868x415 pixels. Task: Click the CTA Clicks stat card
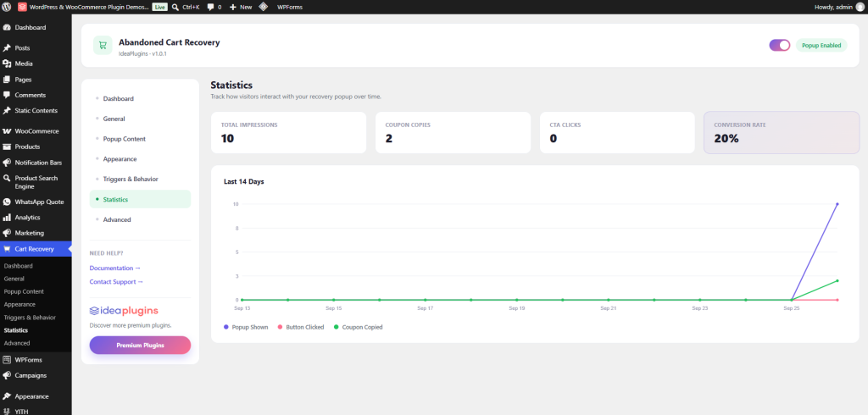(617, 133)
